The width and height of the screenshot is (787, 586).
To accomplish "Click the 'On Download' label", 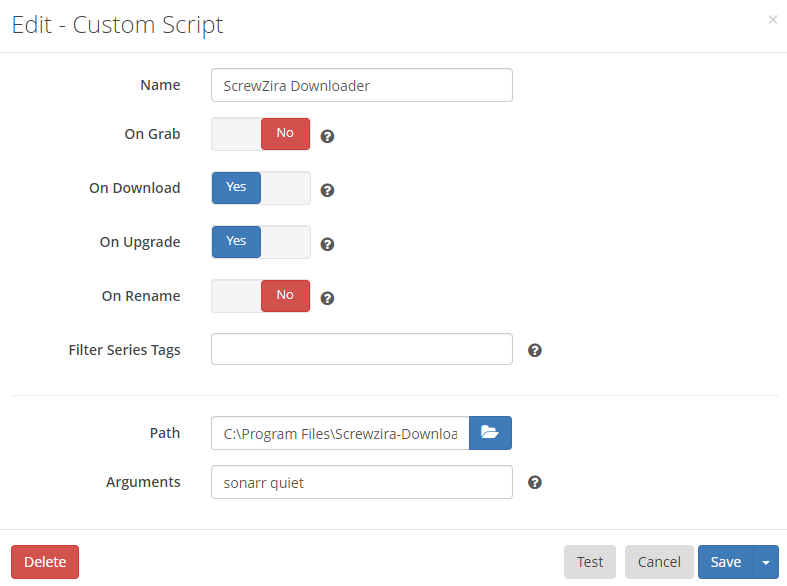I will (x=135, y=188).
